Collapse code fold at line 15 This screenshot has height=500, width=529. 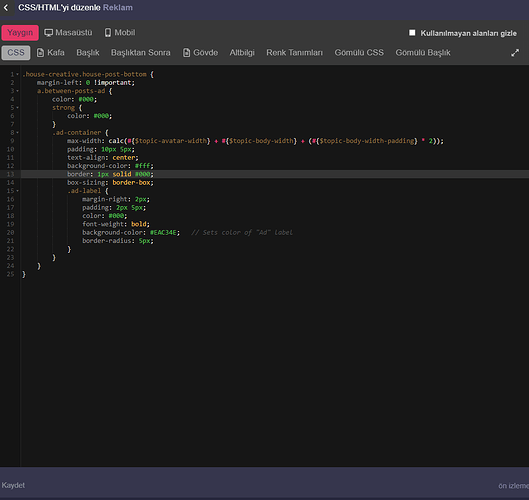click(x=18, y=191)
